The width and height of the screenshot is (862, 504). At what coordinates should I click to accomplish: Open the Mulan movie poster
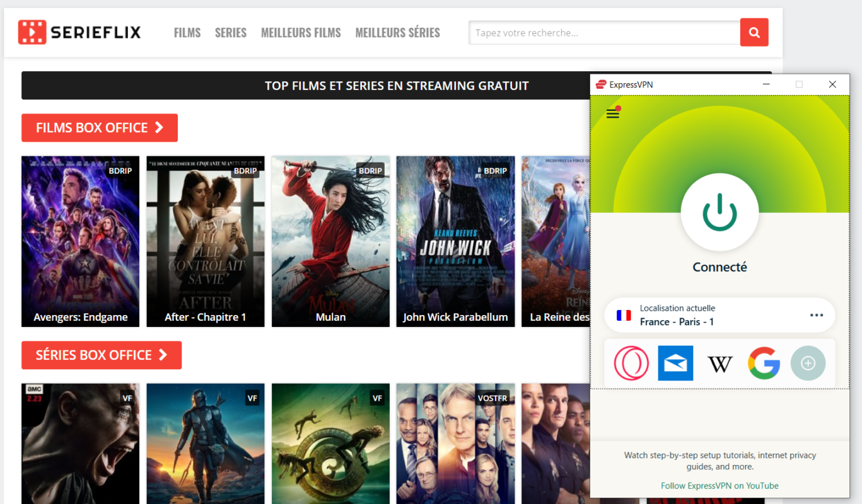(330, 241)
